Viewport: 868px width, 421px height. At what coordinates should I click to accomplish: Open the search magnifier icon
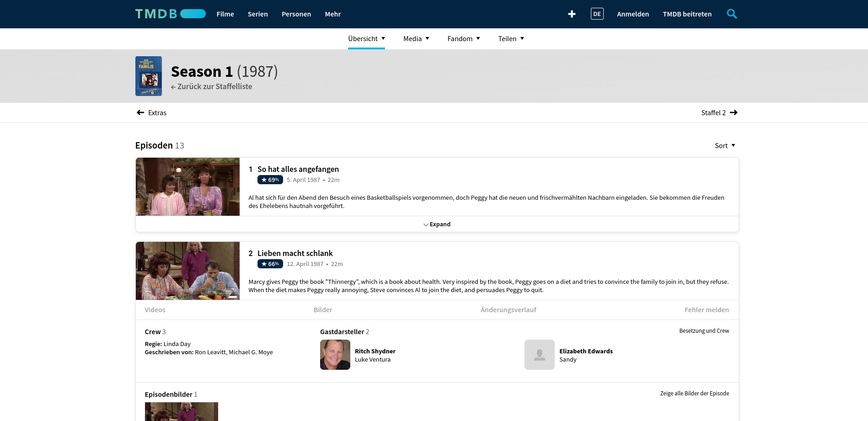point(732,14)
